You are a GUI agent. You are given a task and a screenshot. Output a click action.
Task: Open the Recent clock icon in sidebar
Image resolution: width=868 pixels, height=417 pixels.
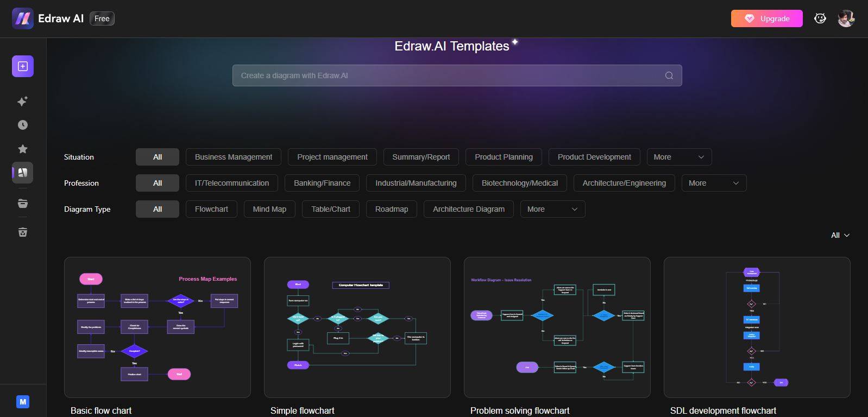click(x=23, y=125)
